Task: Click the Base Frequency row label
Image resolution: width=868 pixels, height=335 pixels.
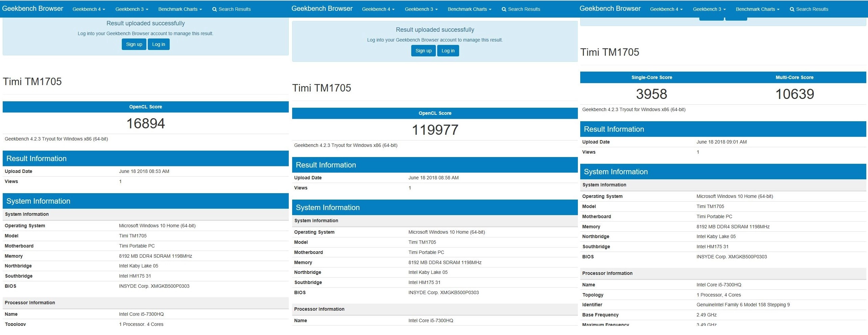Action: [600, 315]
